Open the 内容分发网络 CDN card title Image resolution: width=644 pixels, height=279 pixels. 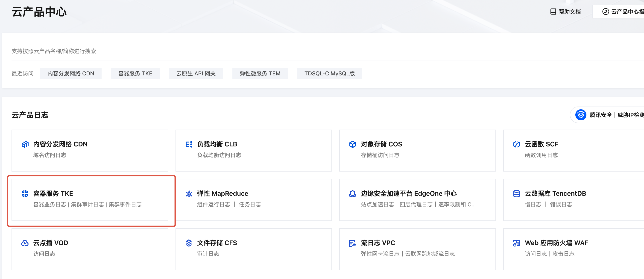(60, 144)
